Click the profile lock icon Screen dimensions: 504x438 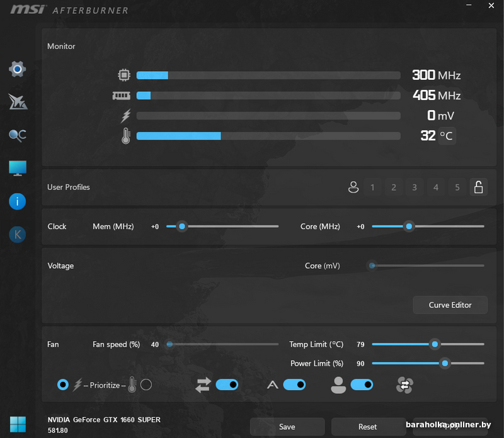[479, 187]
